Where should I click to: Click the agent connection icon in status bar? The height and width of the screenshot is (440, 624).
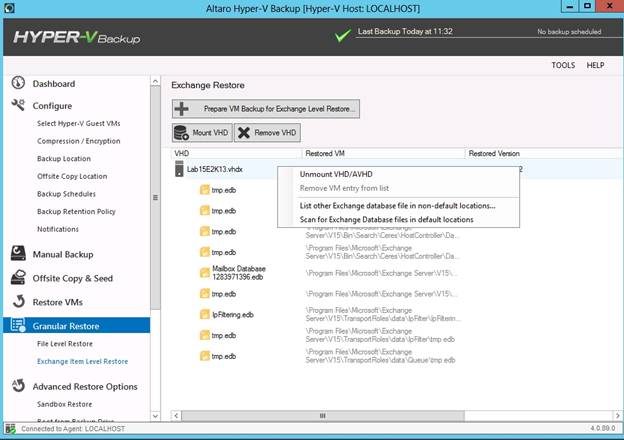tap(10, 429)
